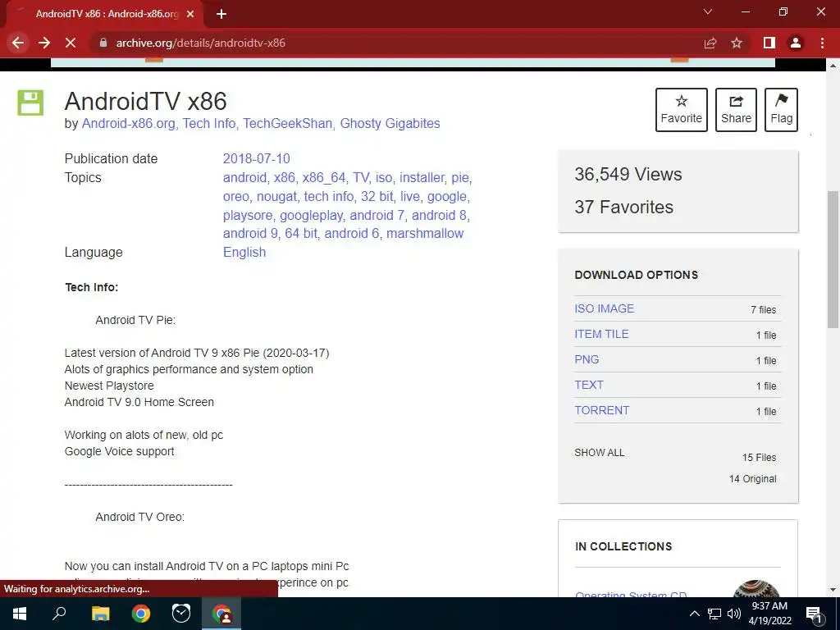Click SHOW ALL files

pyautogui.click(x=599, y=453)
